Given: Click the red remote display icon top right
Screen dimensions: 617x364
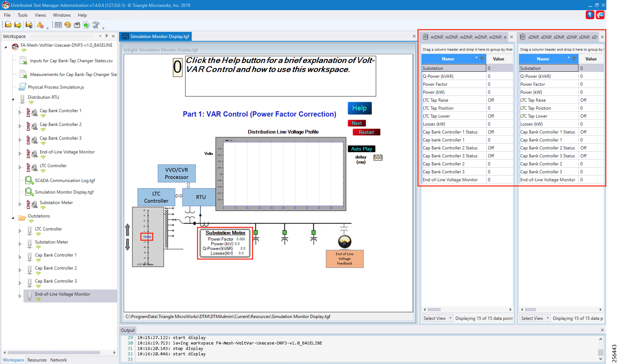Looking at the screenshot, I should click(600, 15).
